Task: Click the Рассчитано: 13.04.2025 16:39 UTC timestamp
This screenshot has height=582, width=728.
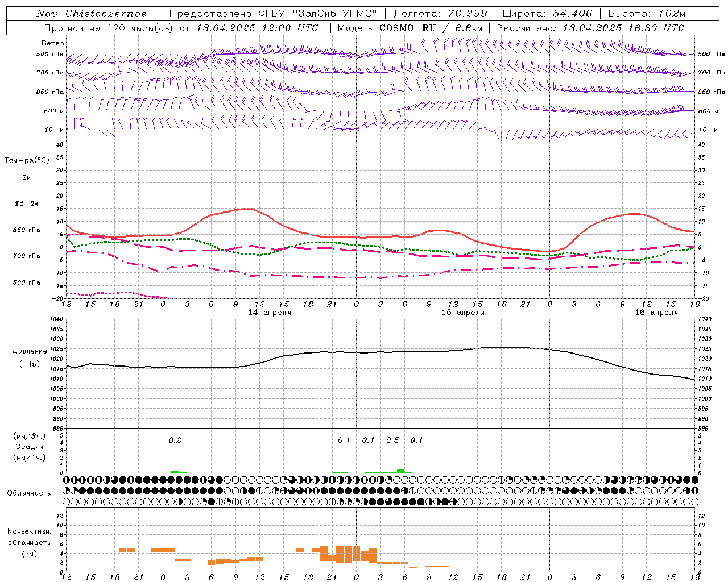Action: (x=590, y=28)
